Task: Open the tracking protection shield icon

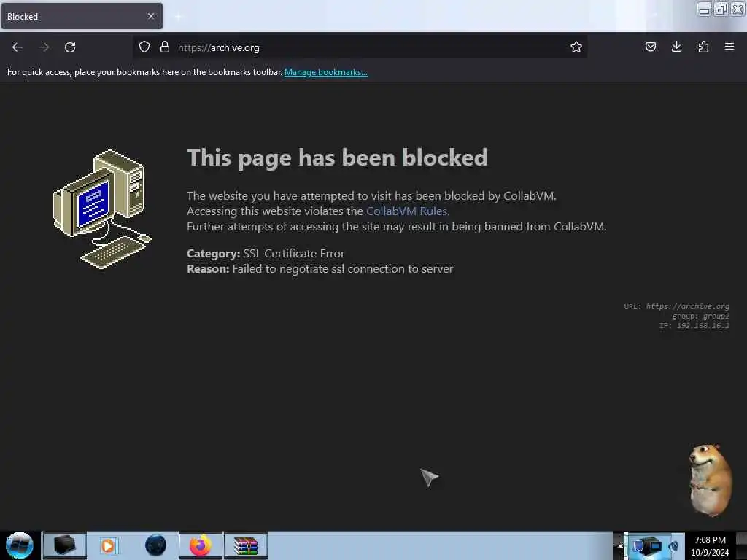Action: 144,47
